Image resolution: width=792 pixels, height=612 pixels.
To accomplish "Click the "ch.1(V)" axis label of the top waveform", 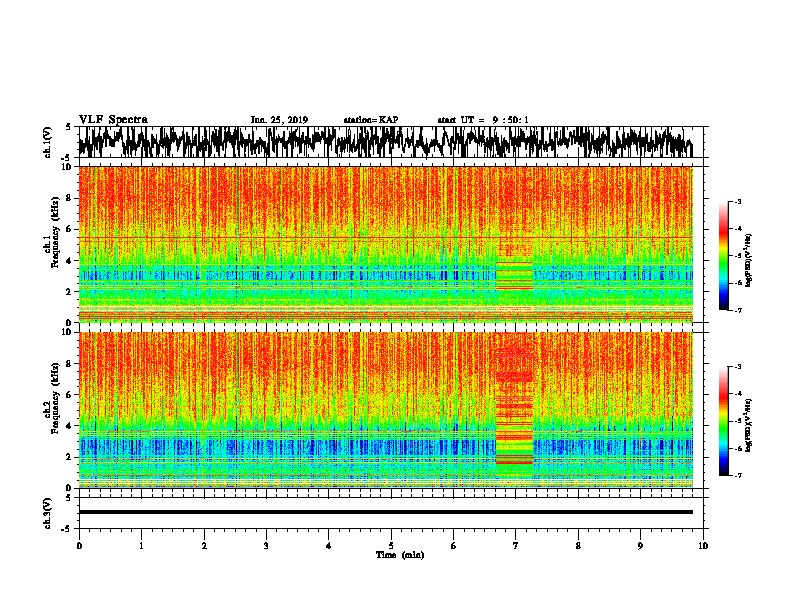I will pos(48,142).
